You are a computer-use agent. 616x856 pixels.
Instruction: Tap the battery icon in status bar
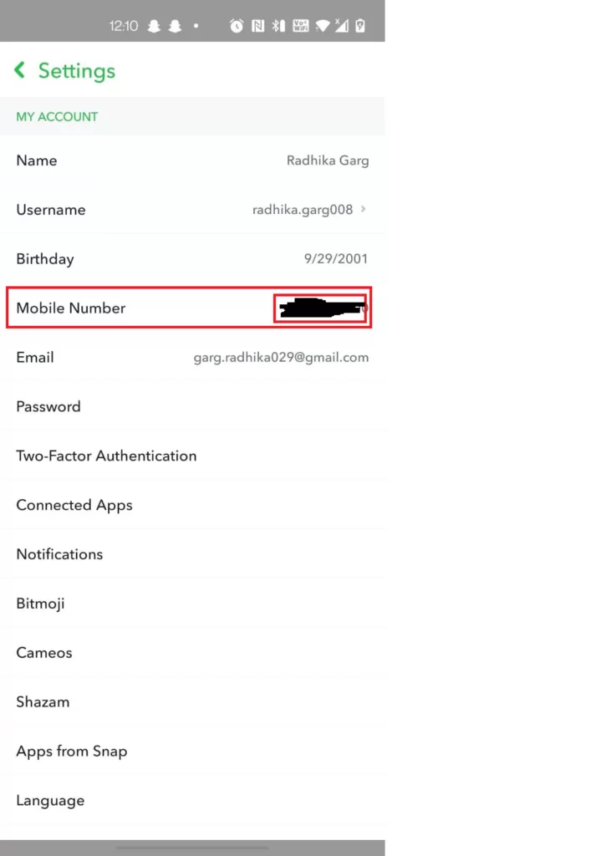coord(360,26)
